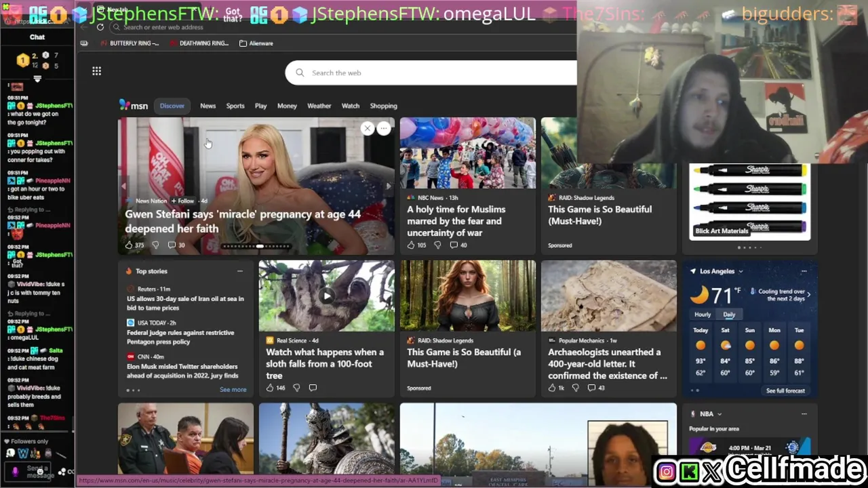
Task: Open Top stories card more options
Action: 239,271
